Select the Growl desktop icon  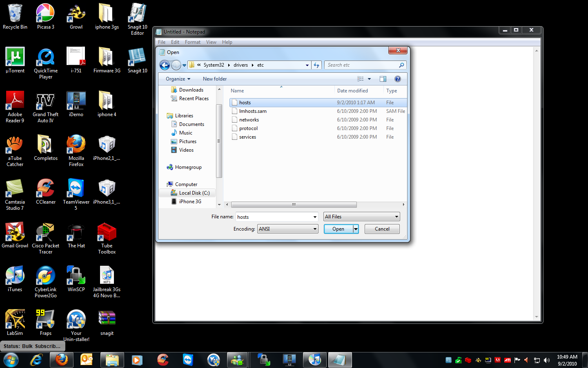click(x=76, y=17)
